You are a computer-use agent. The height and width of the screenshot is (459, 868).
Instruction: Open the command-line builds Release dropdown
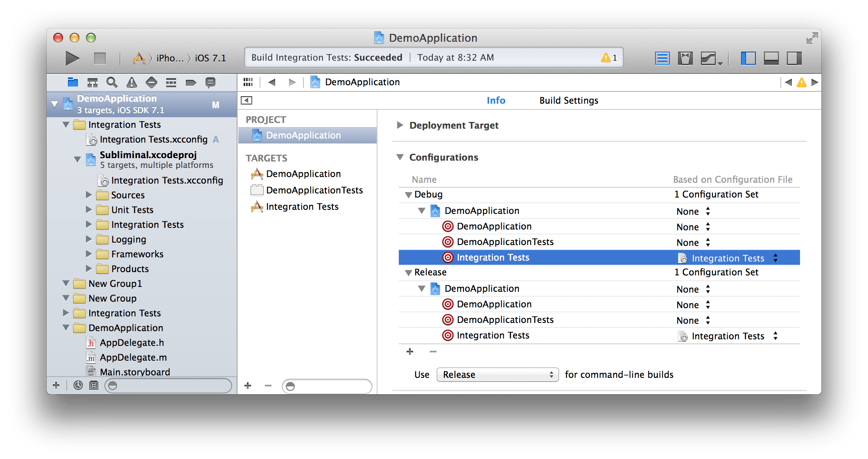[x=497, y=375]
